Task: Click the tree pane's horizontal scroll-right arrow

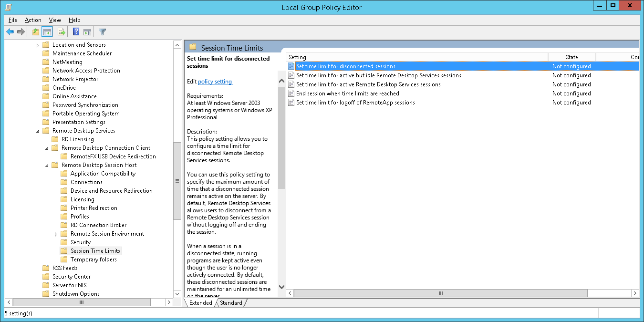Action: [169, 302]
